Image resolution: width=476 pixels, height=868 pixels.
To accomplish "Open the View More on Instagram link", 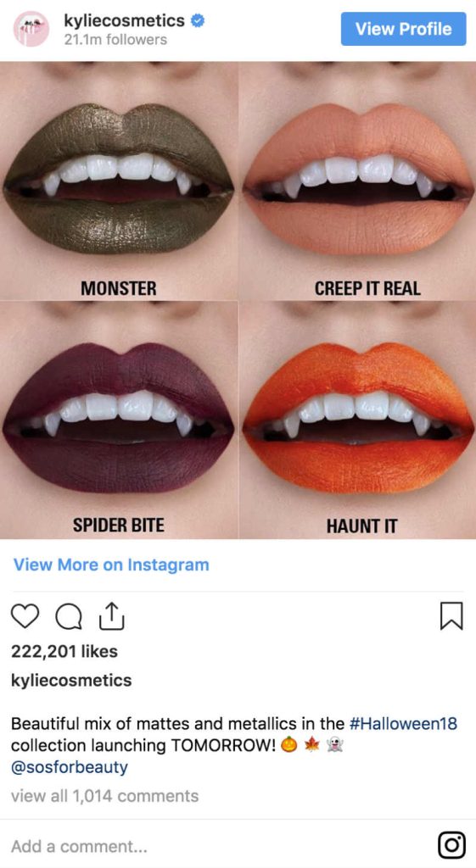I will coord(111,565).
